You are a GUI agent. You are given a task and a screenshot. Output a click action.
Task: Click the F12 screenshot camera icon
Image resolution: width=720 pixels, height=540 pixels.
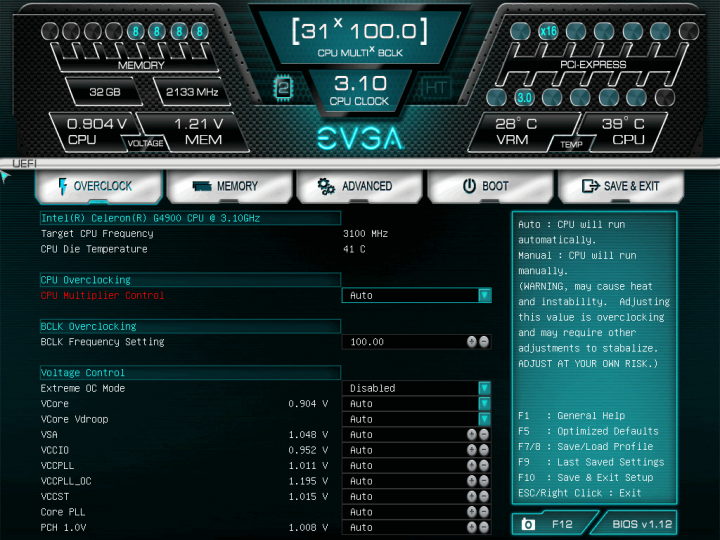(x=528, y=524)
